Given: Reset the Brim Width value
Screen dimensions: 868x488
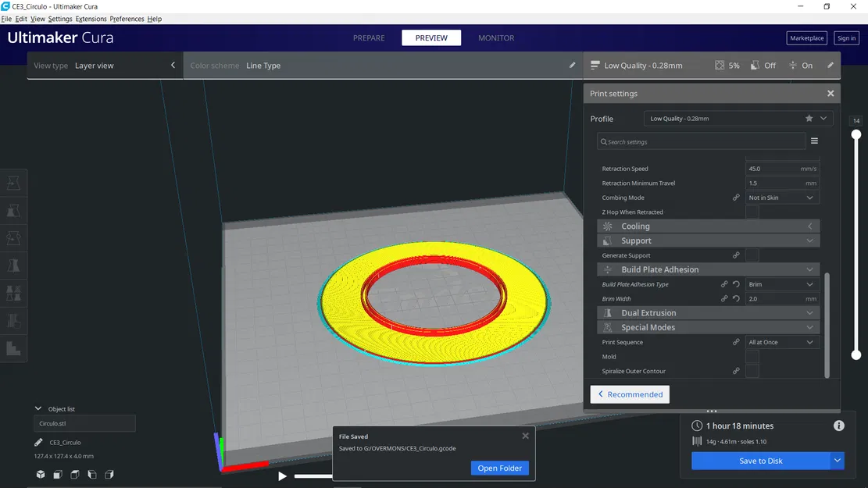Looking at the screenshot, I should click(736, 299).
